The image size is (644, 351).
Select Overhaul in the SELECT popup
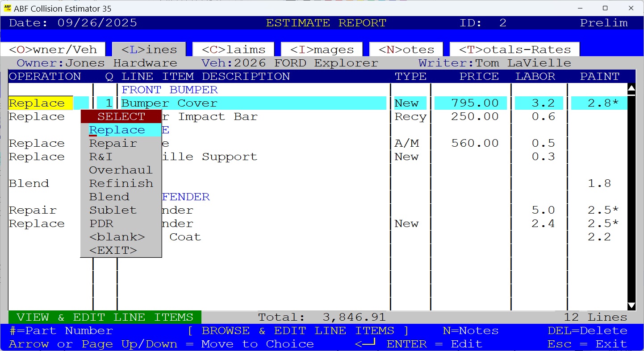click(x=121, y=170)
